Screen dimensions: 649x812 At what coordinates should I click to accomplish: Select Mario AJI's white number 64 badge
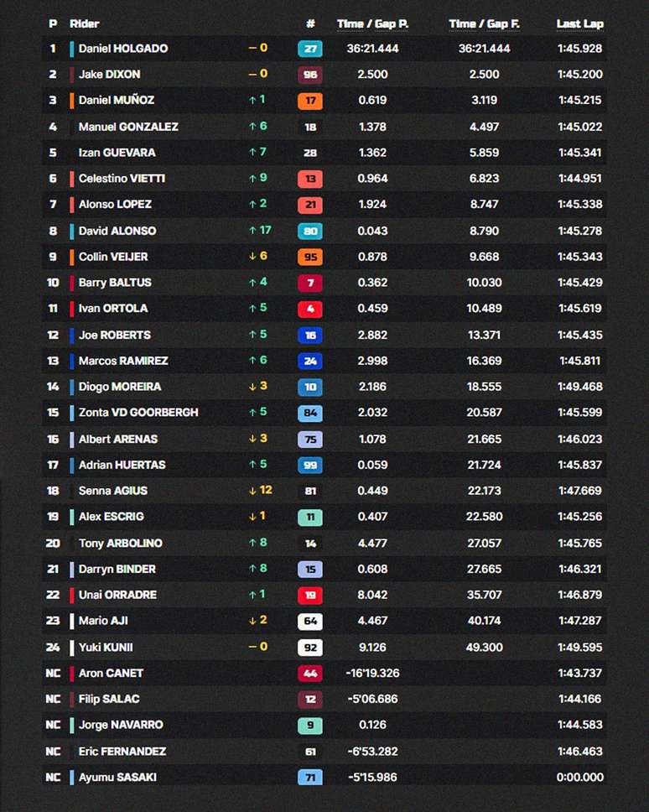[x=310, y=621]
